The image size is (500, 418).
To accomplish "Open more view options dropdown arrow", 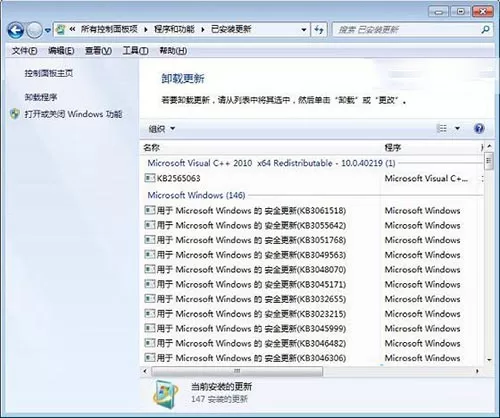I will [x=458, y=128].
